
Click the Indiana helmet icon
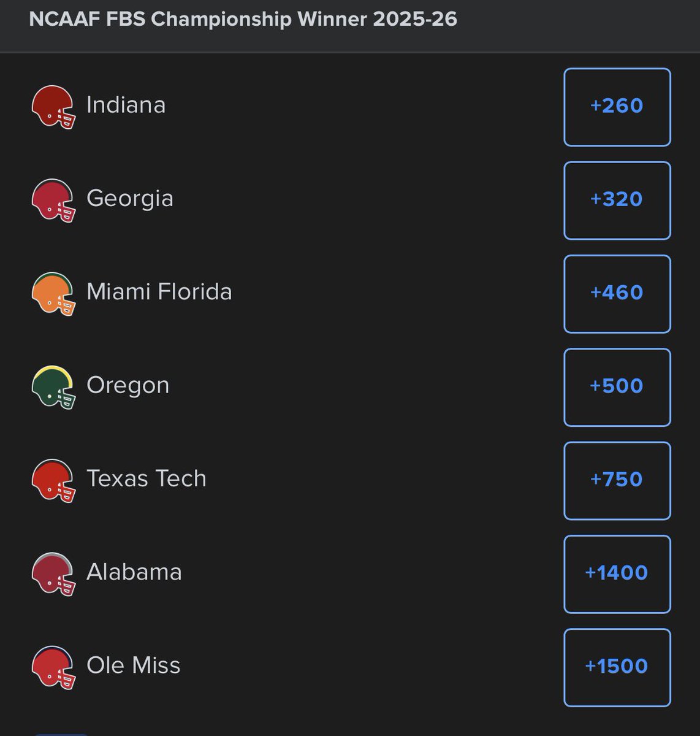54,107
